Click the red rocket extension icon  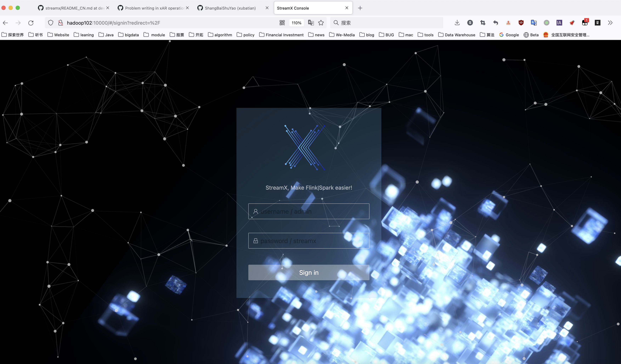tap(572, 23)
